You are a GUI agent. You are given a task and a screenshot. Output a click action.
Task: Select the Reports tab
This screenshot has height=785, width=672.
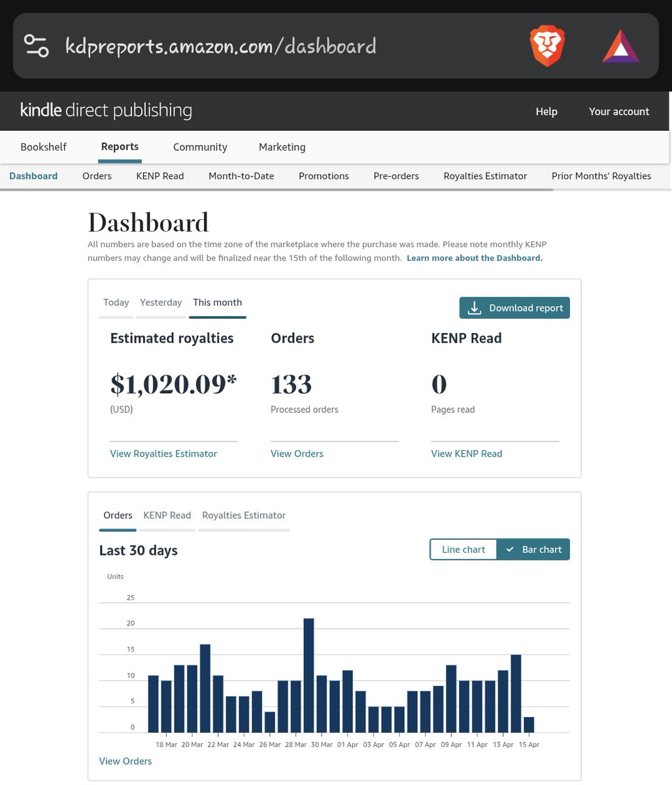120,147
